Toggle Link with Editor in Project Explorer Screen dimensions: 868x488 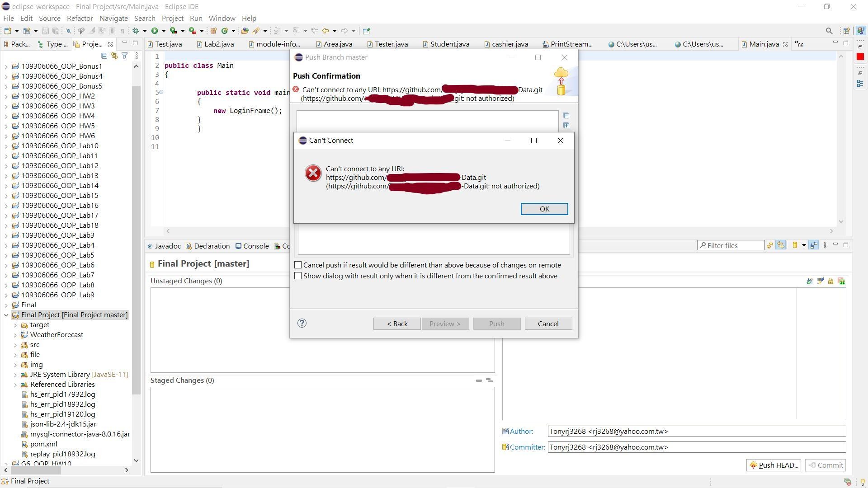tap(114, 56)
